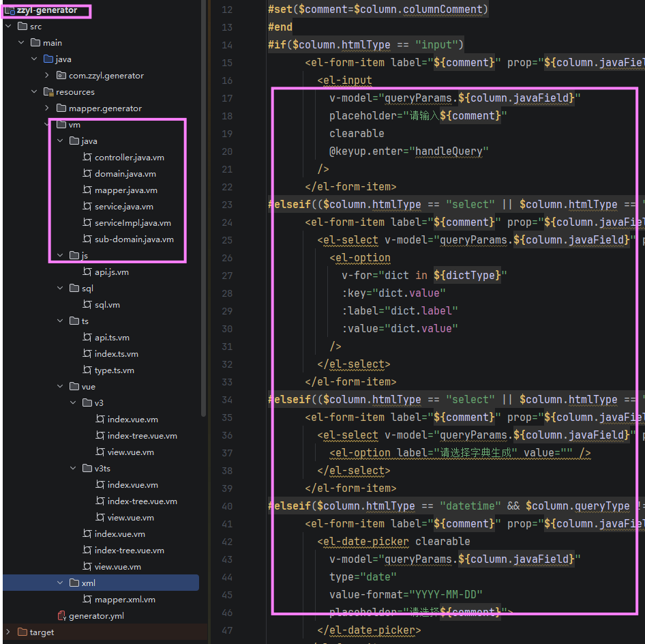The height and width of the screenshot is (644, 645).
Task: Click the main folder icon
Action: coord(35,43)
